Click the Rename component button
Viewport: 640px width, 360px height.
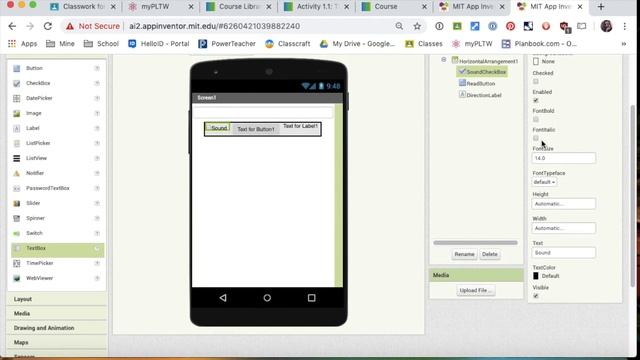(464, 254)
